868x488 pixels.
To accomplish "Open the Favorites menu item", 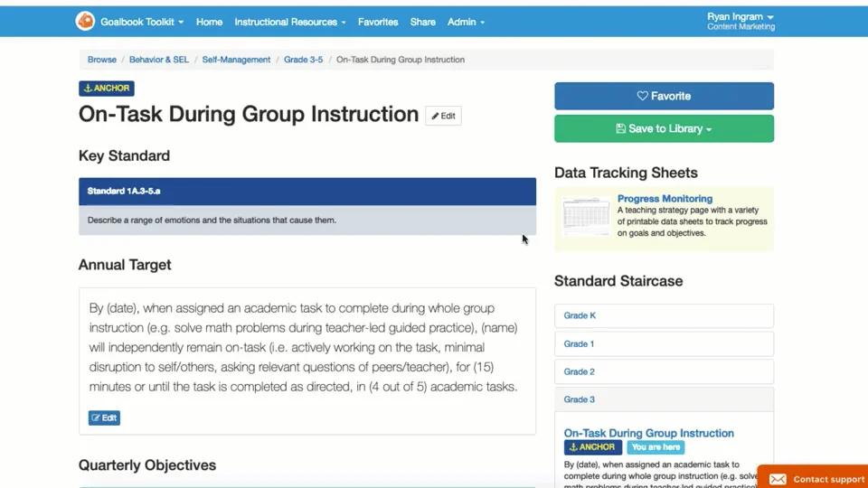I will [x=378, y=22].
